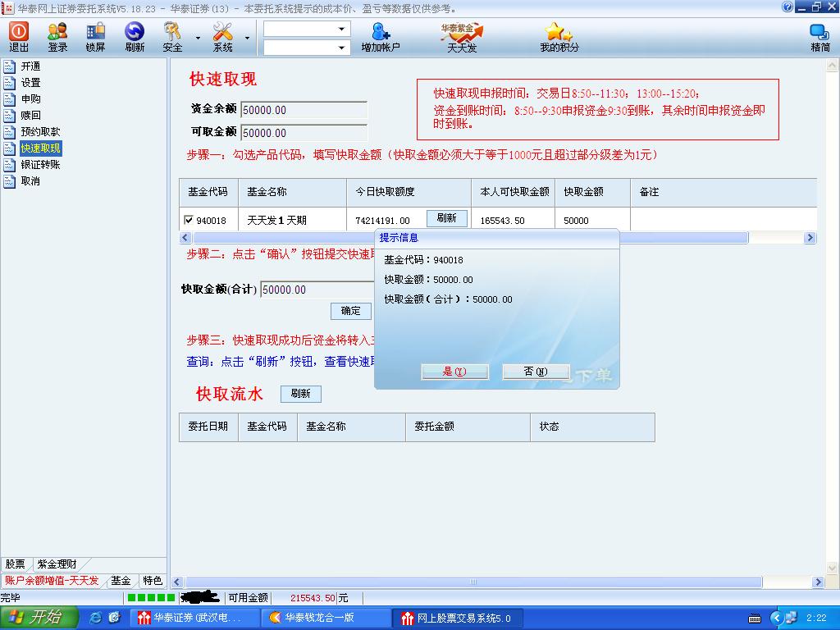840x630 pixels.
Task: Switch to 精简 compact mode icon
Action: point(819,36)
